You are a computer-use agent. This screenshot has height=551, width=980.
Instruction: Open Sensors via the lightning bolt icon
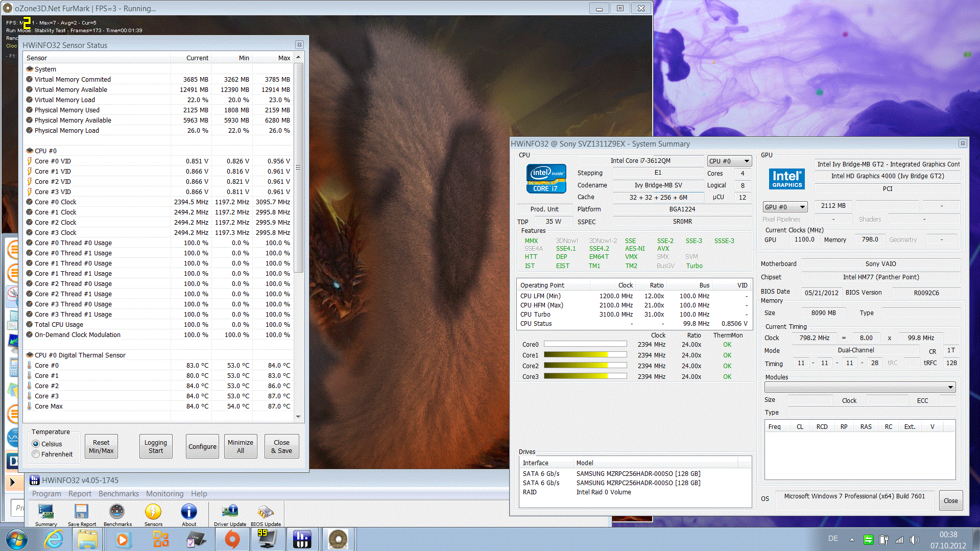pyautogui.click(x=153, y=514)
